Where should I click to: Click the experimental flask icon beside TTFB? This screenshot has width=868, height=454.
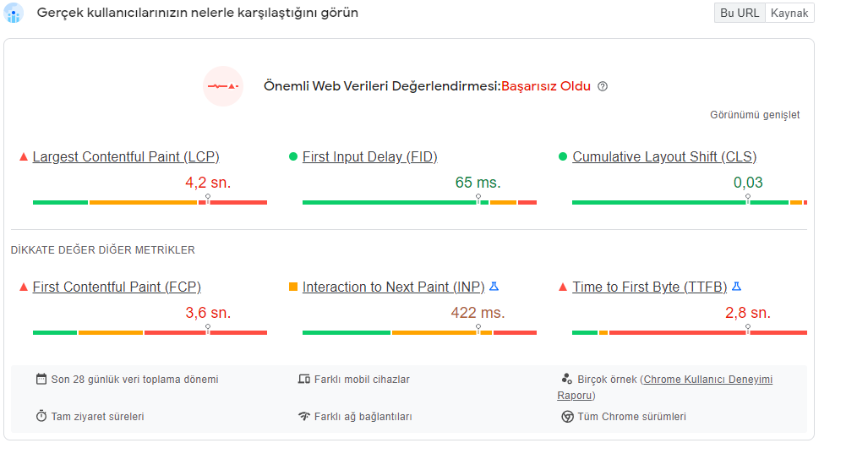(x=736, y=287)
